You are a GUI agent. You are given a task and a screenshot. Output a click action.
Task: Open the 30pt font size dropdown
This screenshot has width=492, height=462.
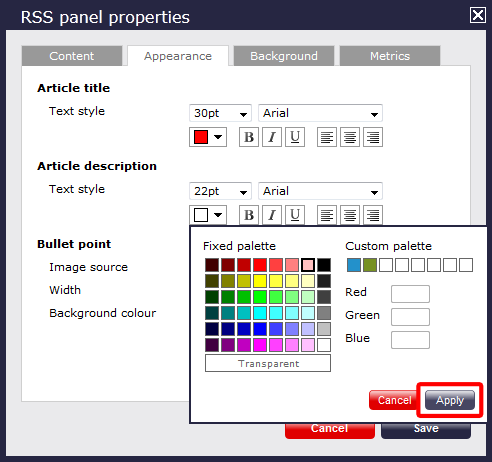pos(220,113)
